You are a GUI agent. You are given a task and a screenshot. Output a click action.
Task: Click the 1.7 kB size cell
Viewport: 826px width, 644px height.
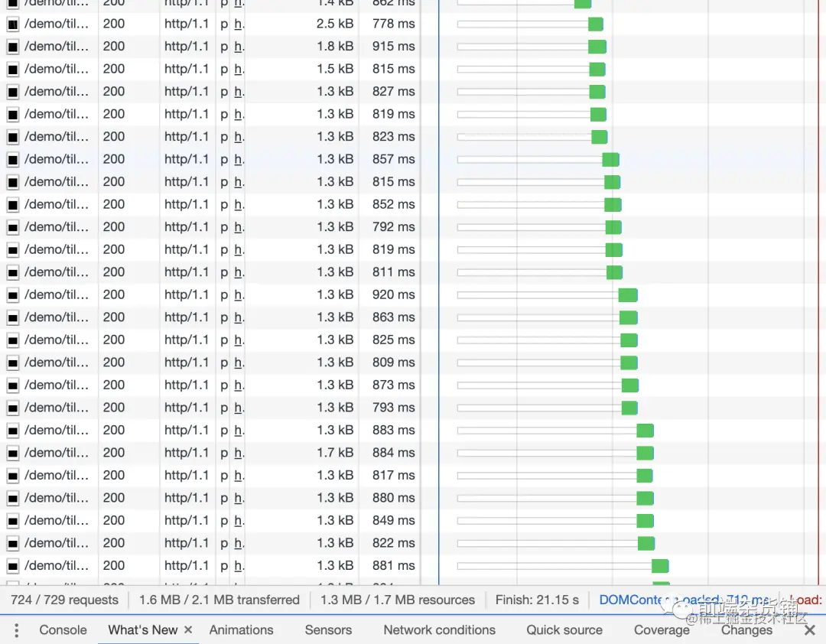pyautogui.click(x=335, y=453)
